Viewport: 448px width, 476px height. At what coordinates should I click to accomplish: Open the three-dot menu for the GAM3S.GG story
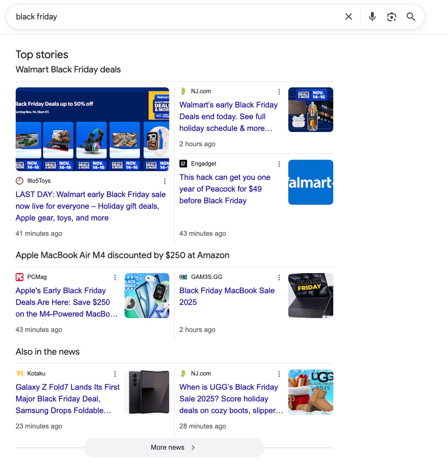(279, 277)
